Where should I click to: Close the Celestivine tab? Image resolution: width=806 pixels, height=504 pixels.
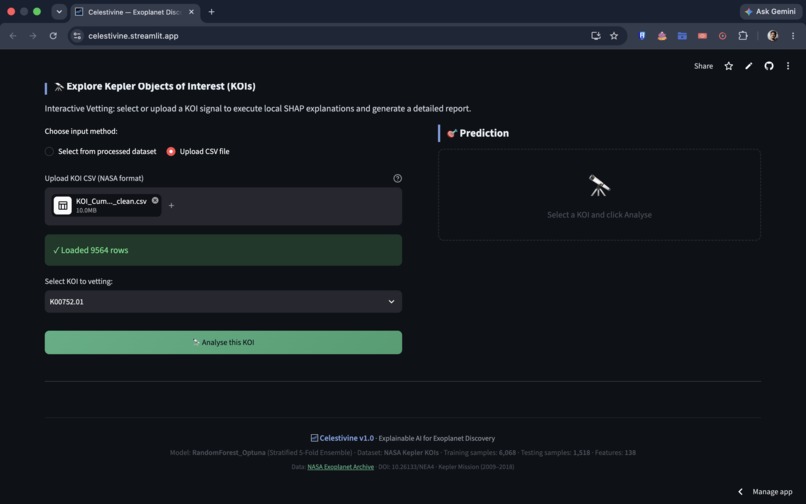(191, 12)
